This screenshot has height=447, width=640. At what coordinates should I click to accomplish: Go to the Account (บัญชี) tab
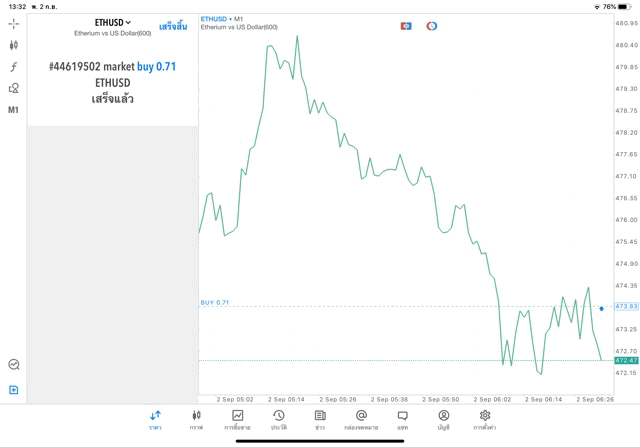point(443,420)
